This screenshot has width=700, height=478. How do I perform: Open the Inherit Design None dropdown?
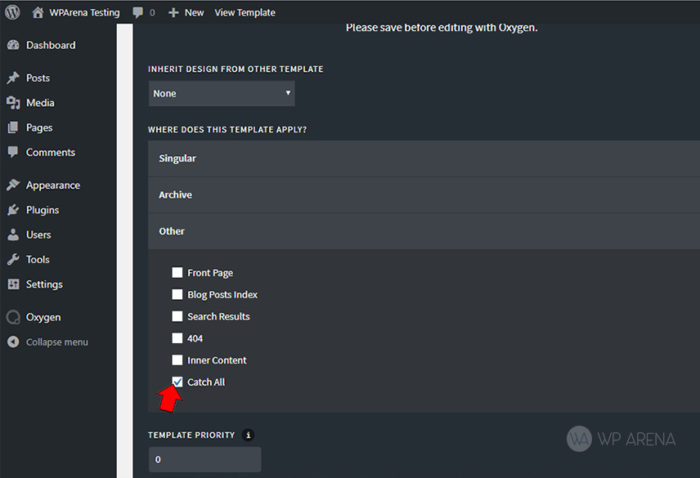click(x=221, y=93)
